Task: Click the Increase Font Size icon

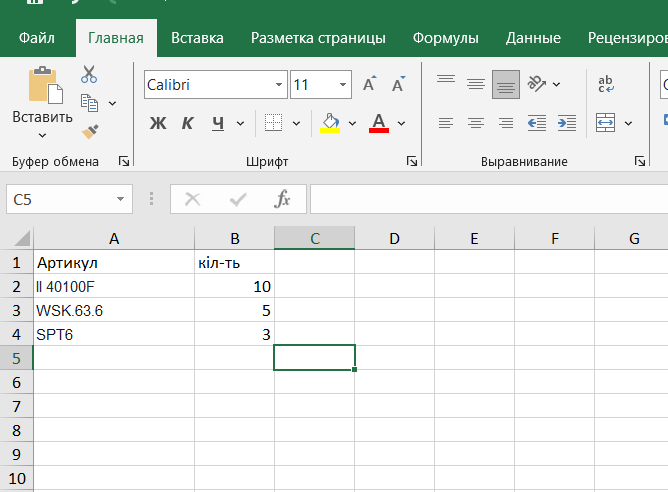Action: point(369,85)
